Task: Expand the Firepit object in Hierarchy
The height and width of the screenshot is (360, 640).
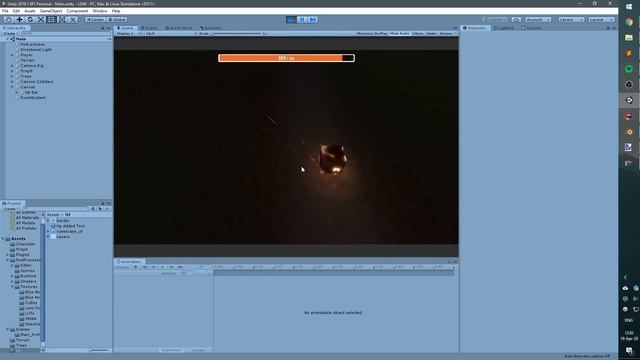Action: (12, 71)
